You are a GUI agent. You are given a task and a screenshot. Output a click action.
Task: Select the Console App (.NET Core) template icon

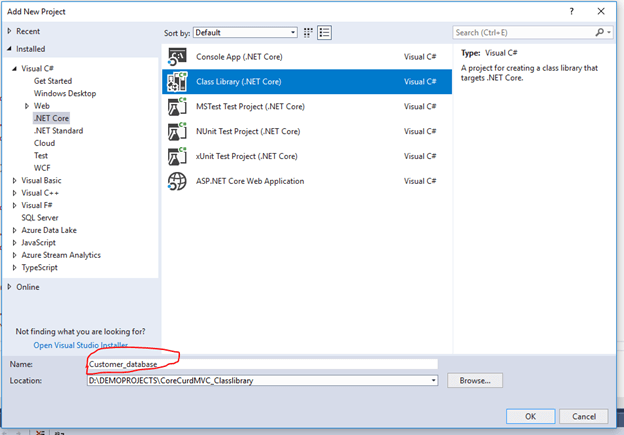pyautogui.click(x=177, y=57)
